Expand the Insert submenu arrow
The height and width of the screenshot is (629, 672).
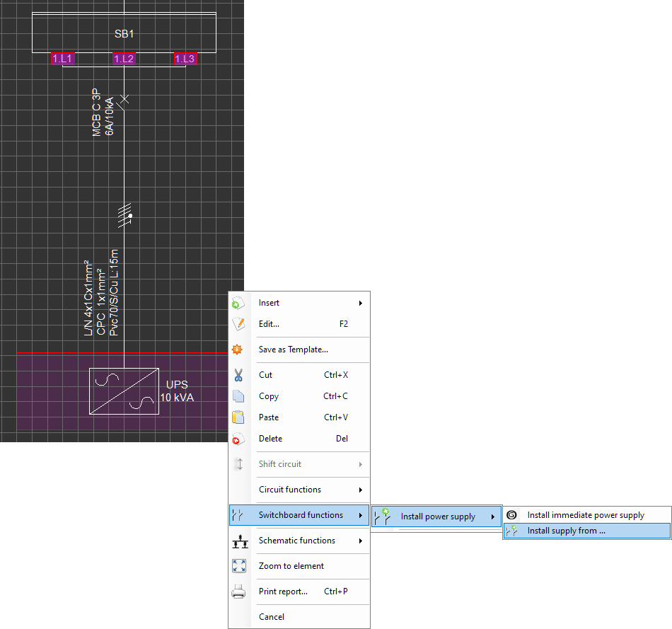361,303
